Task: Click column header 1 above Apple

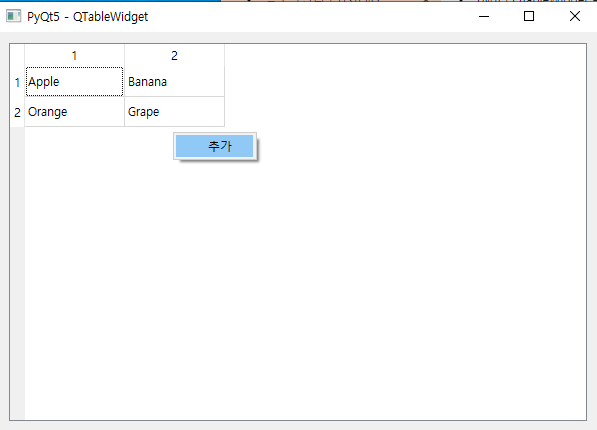Action: 74,56
